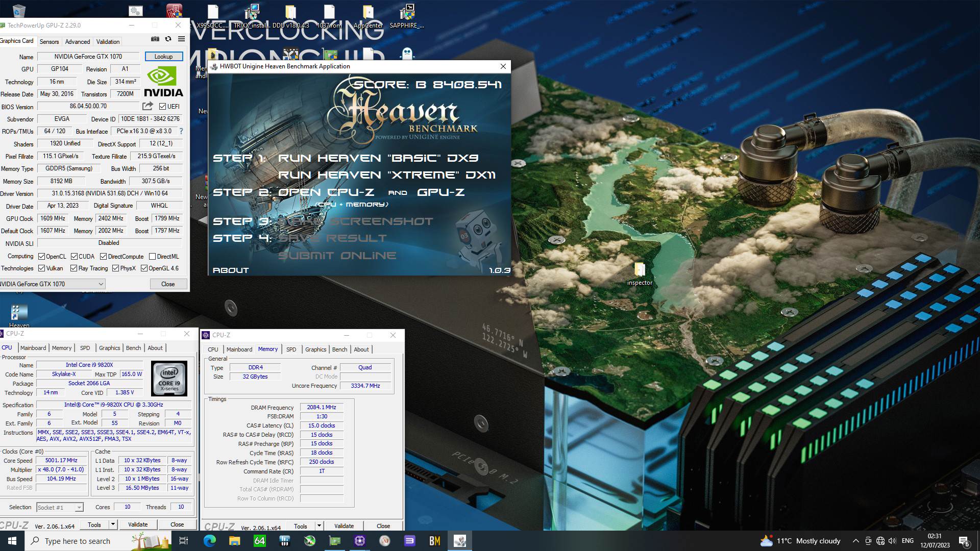The image size is (980, 551).
Task: Toggle the OpenCL checkbox
Action: tap(42, 257)
